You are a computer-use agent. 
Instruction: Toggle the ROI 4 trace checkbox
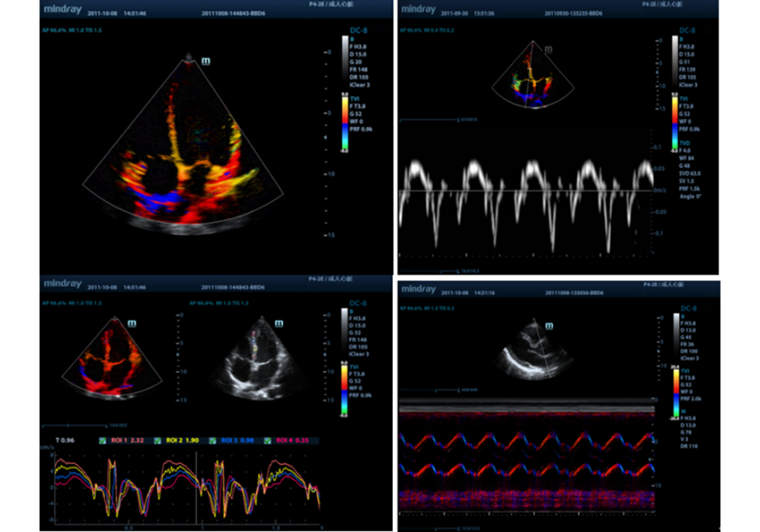point(268,441)
